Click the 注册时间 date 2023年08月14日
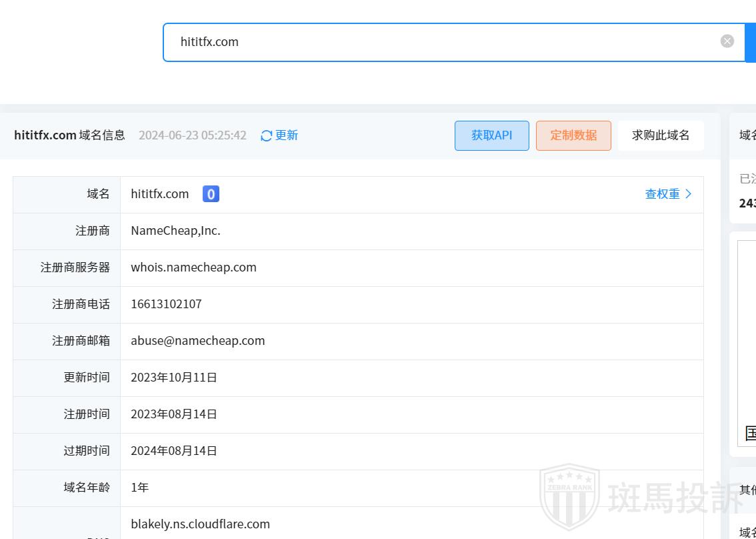This screenshot has width=756, height=539. coord(174,414)
